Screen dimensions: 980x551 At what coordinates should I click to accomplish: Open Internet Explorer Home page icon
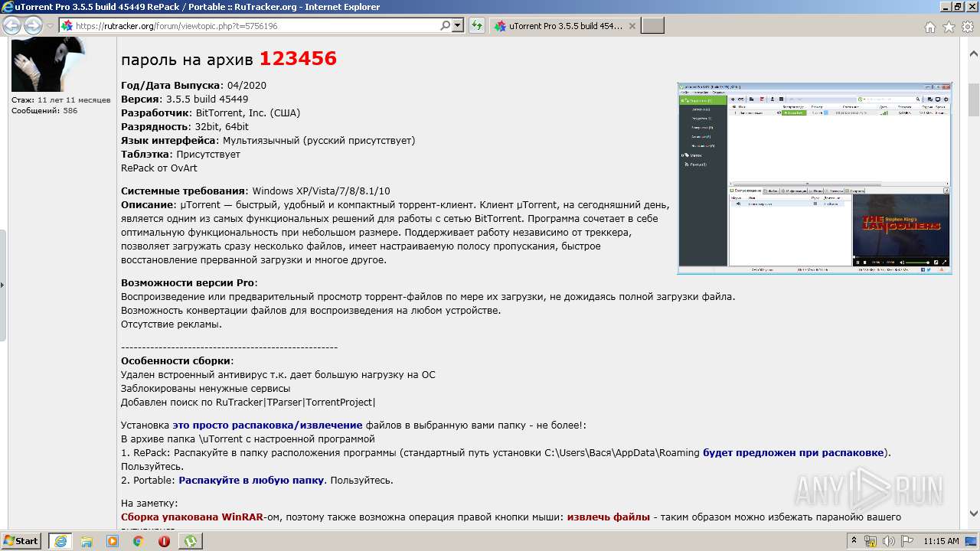pos(929,27)
